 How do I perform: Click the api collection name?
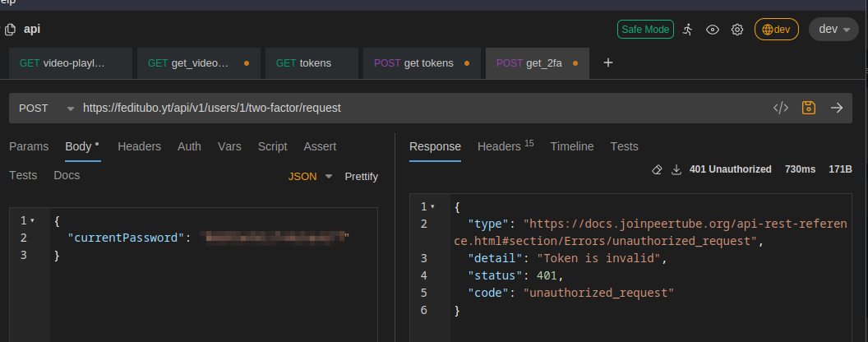[x=32, y=30]
